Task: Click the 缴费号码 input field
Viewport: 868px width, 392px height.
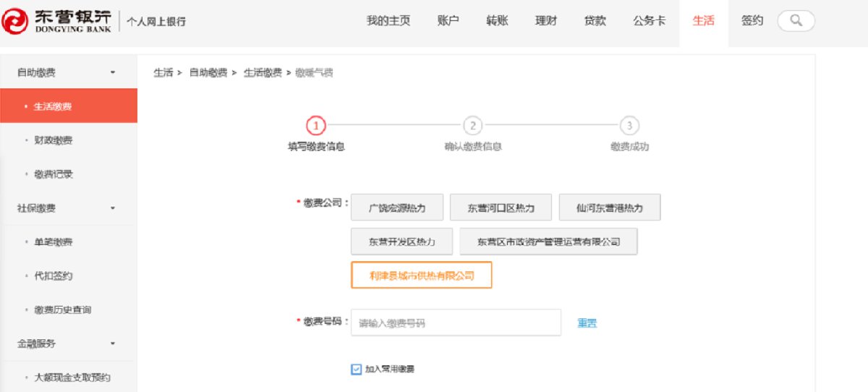Action: coord(456,323)
